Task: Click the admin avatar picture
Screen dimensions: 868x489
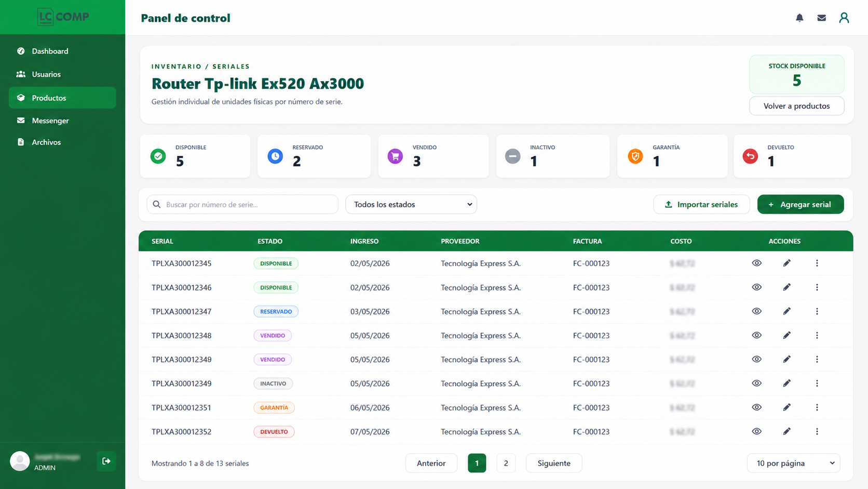Action: point(20,461)
